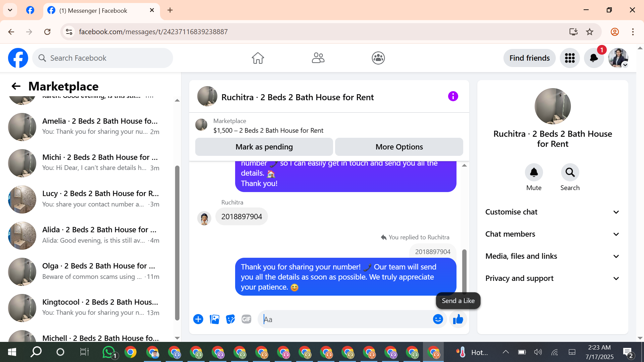Open the nine-dot menu grid icon
Viewport: 644px width, 362px height.
[570, 58]
